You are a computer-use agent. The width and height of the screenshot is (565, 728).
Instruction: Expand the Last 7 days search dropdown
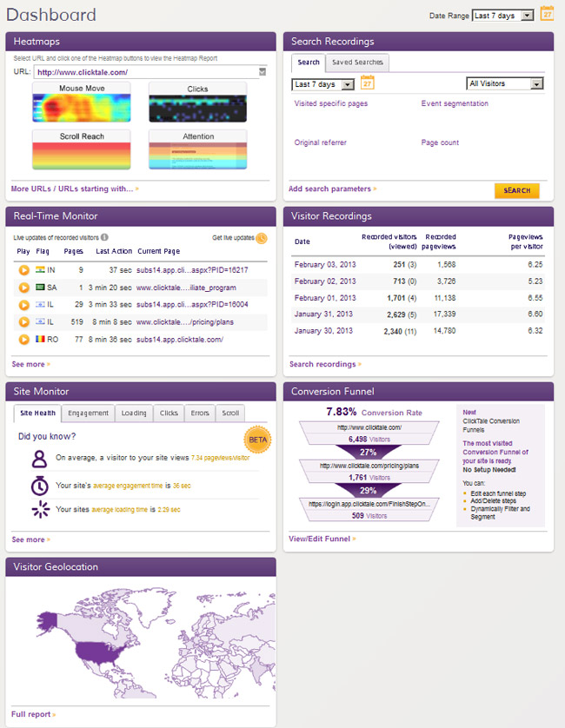[x=322, y=84]
